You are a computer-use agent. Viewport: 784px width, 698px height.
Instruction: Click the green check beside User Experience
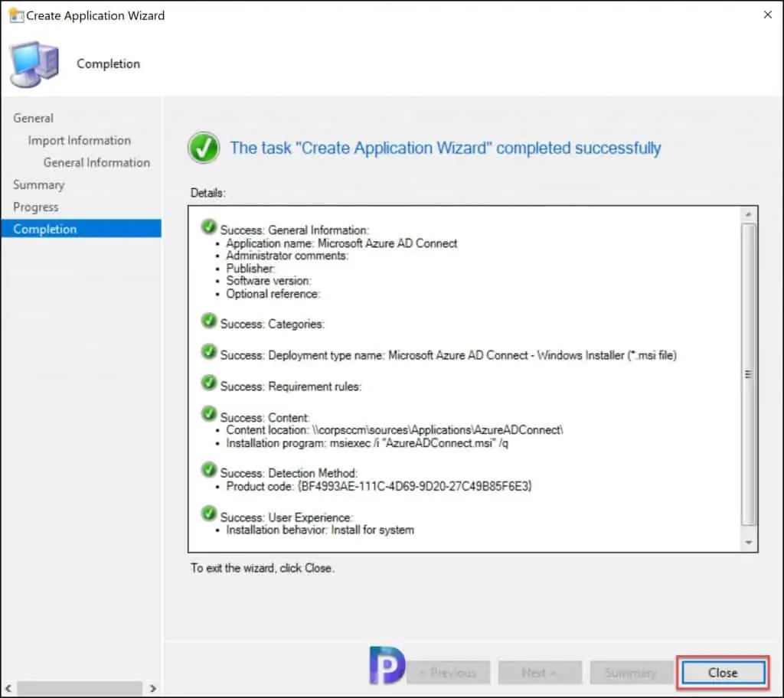(208, 514)
